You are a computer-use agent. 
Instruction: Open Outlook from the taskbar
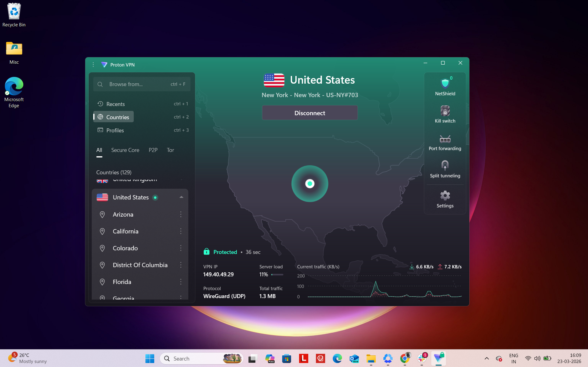coord(354,358)
